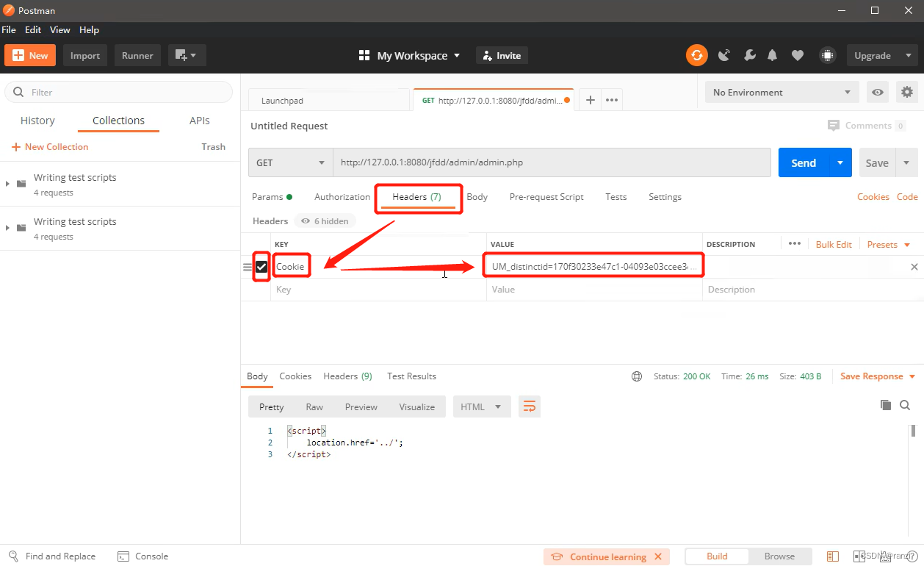924x566 pixels.
Task: Click the orange sync status icon
Action: pyautogui.click(x=696, y=55)
